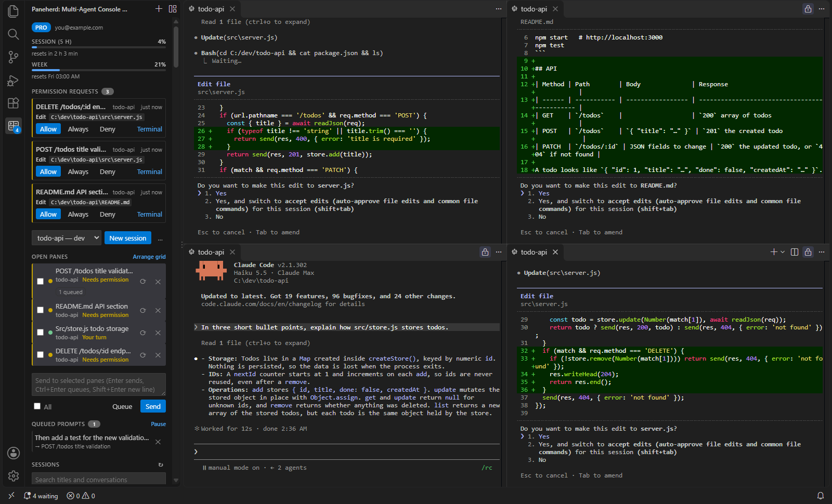The width and height of the screenshot is (832, 504).
Task: Open Extensions view in activity bar
Action: click(x=14, y=103)
